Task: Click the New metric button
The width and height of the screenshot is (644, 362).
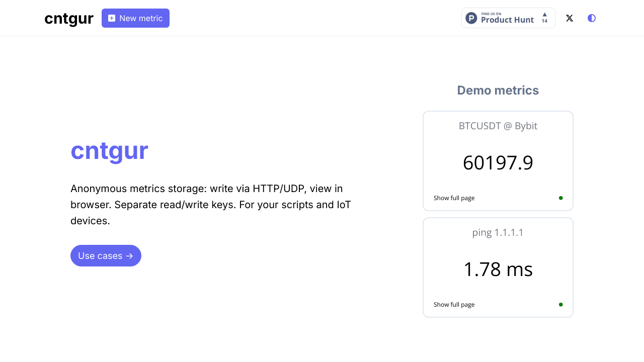Action: pyautogui.click(x=135, y=18)
